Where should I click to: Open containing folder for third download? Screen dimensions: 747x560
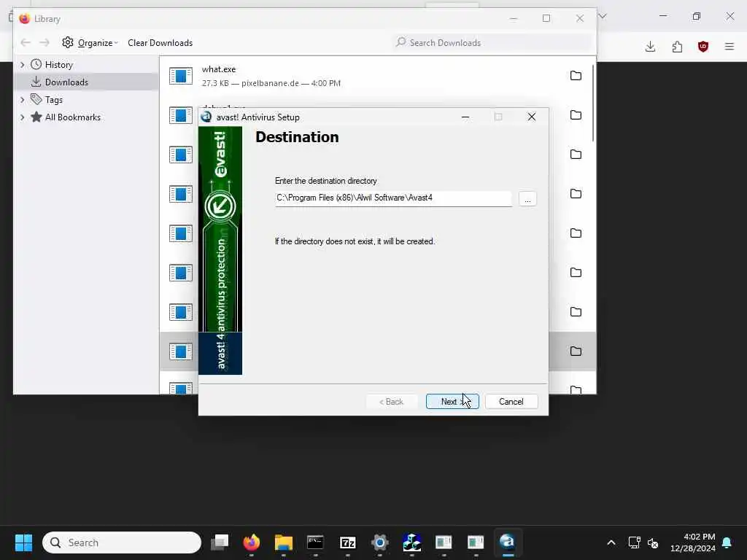(x=576, y=155)
